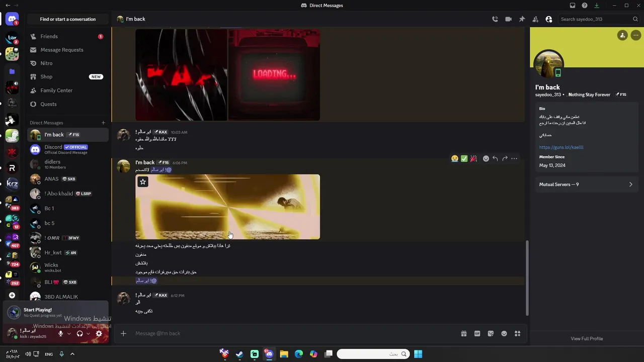The image size is (644, 362).
Task: Open Quests page
Action: point(68,104)
